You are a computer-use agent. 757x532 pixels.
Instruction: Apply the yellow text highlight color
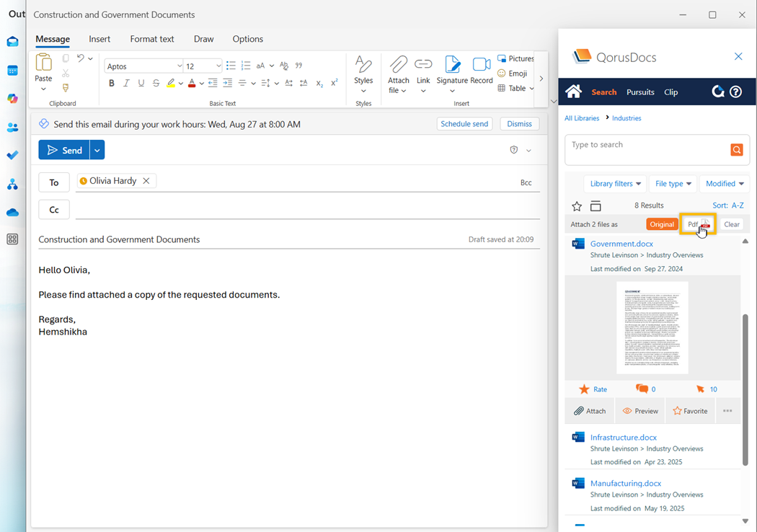[x=171, y=84]
